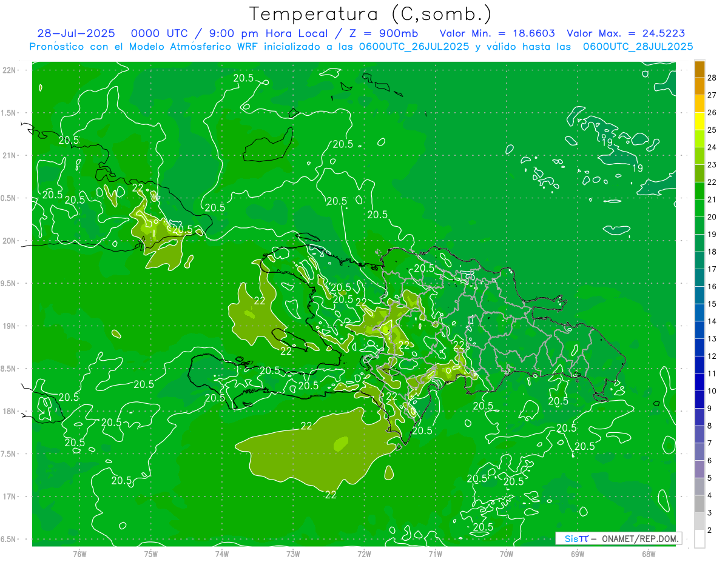Click the legend scale value "25"
The height and width of the screenshot is (562, 728).
pyautogui.click(x=712, y=130)
